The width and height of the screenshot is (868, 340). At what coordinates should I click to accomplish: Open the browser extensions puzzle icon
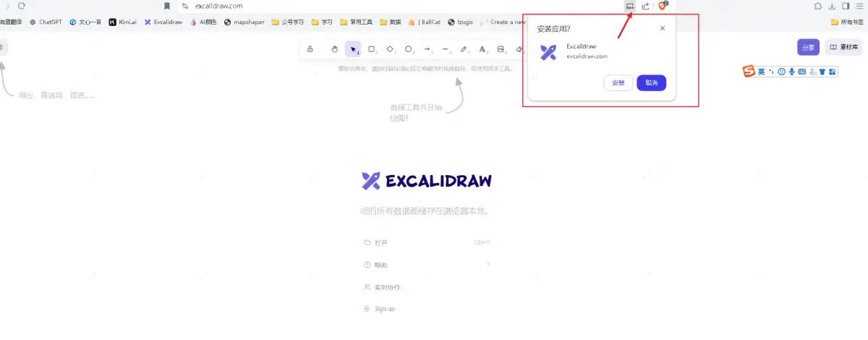click(x=817, y=6)
